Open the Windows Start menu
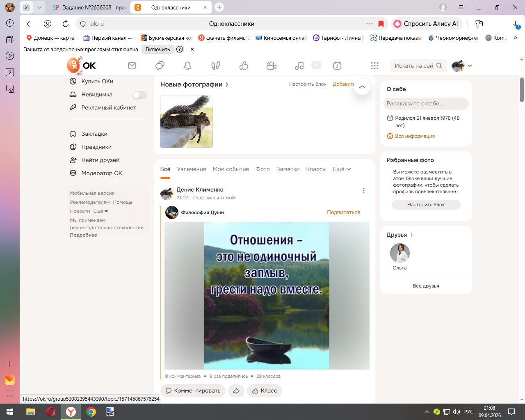The image size is (525, 420). [10, 412]
